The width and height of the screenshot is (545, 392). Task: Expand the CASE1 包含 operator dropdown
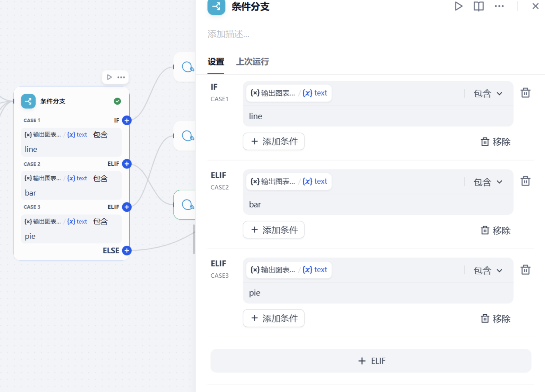[x=488, y=93]
